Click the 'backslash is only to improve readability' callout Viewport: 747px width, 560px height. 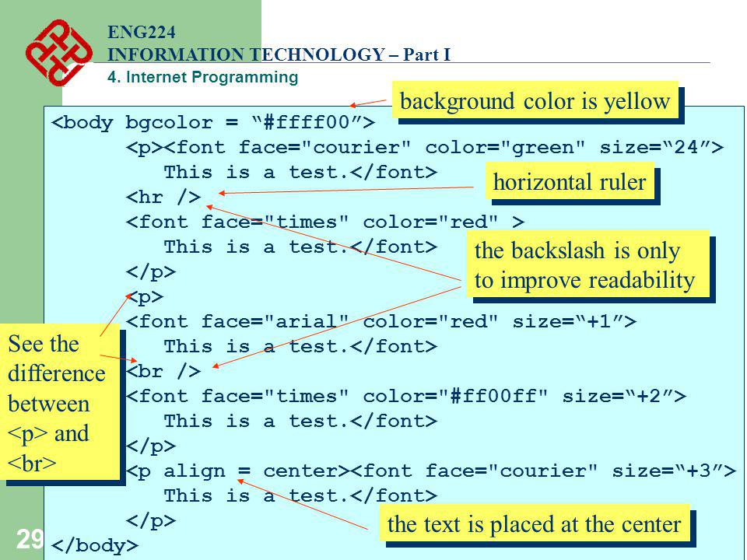[588, 264]
